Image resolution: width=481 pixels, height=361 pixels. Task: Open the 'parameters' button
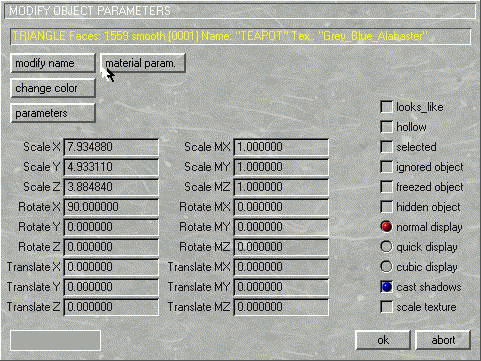pos(53,113)
